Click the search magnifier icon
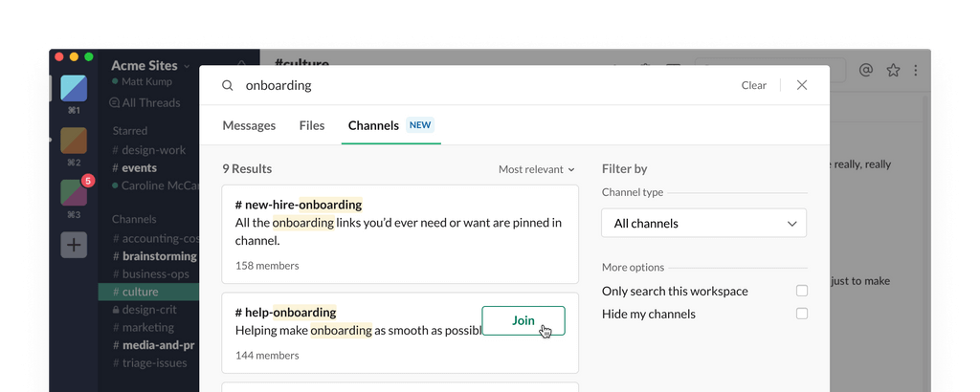The width and height of the screenshot is (980, 392). pos(228,85)
